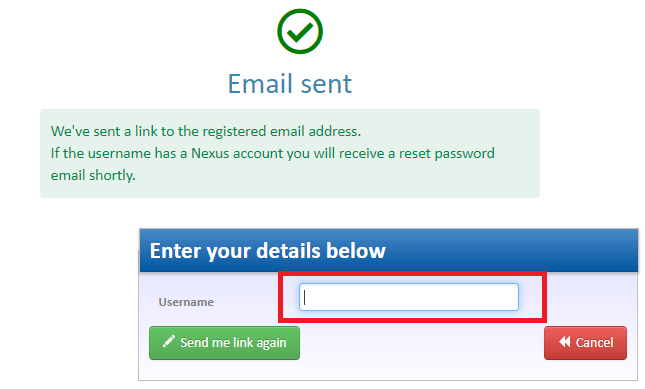The image size is (645, 389).
Task: Resend the link with Send me link again
Action: [x=224, y=343]
